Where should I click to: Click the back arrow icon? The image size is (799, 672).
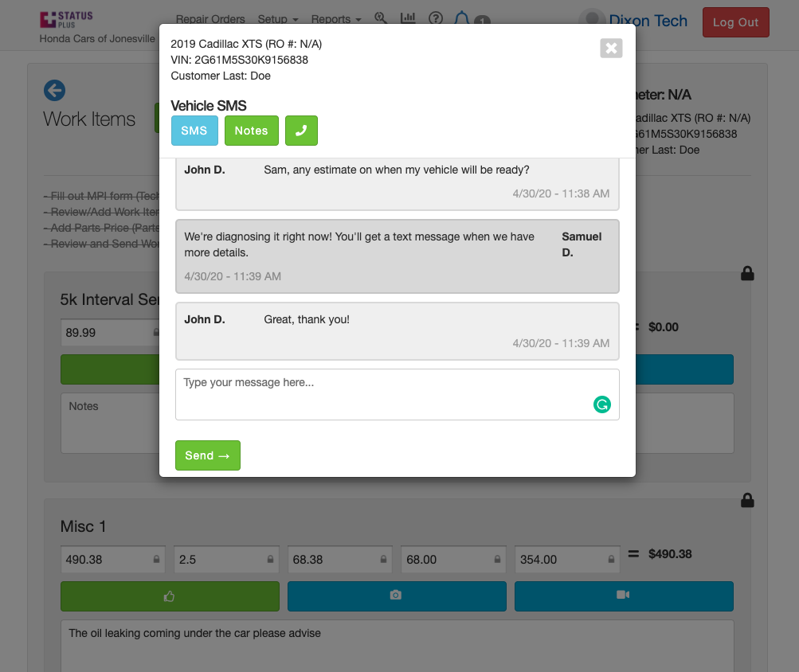[x=54, y=91]
